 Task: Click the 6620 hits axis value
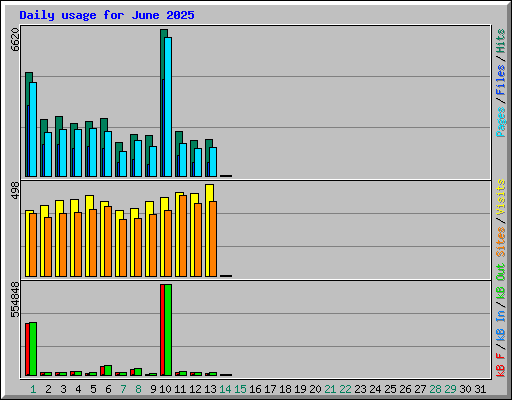click(x=15, y=40)
